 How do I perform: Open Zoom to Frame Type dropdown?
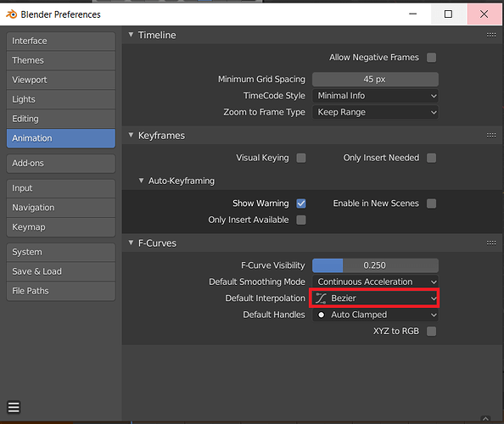click(x=375, y=112)
